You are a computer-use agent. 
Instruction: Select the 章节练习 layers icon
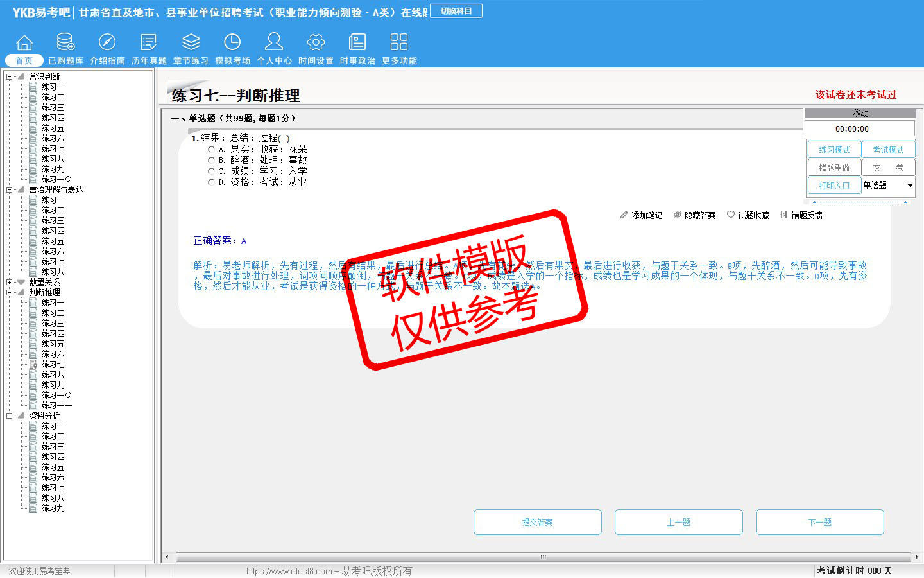(191, 43)
